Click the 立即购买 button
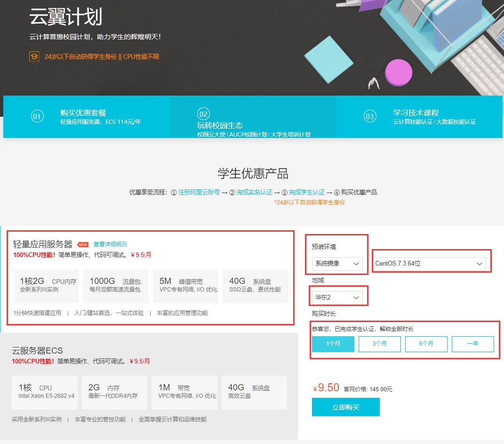 coord(345,407)
